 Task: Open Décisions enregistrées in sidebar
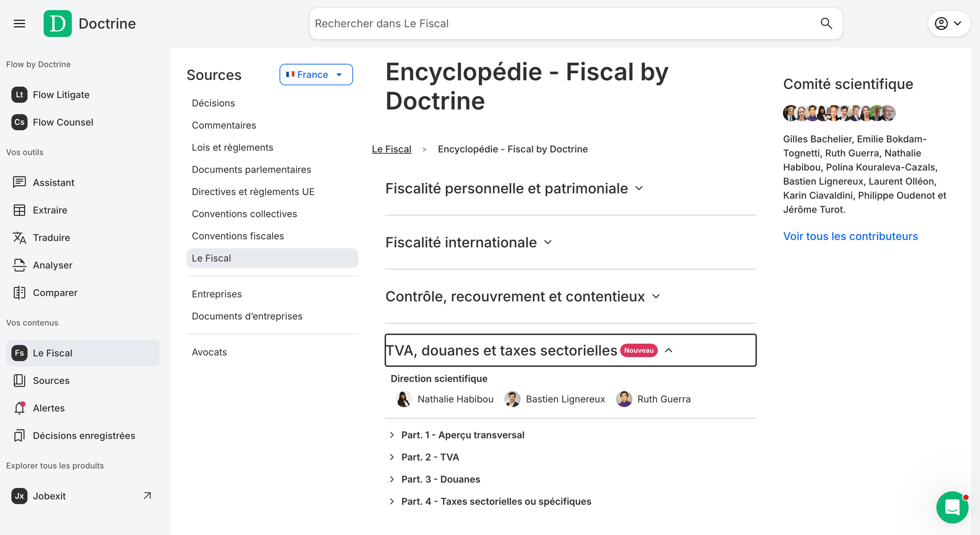tap(84, 436)
